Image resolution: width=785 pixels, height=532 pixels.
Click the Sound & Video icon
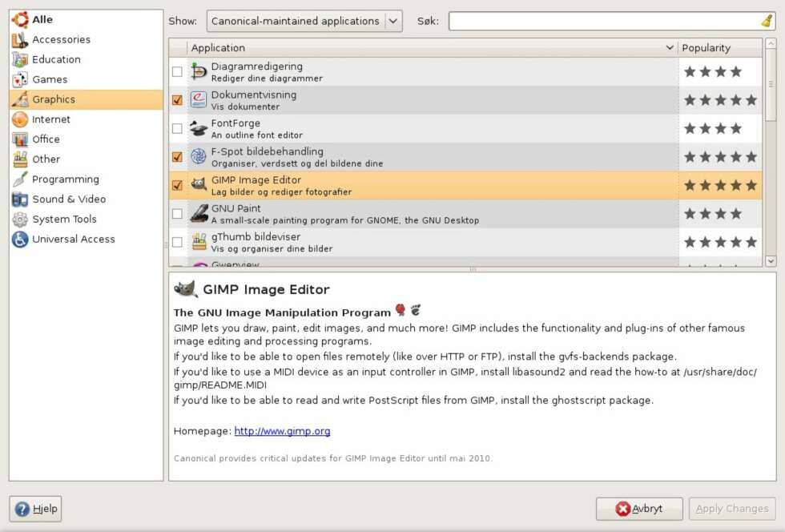click(20, 199)
